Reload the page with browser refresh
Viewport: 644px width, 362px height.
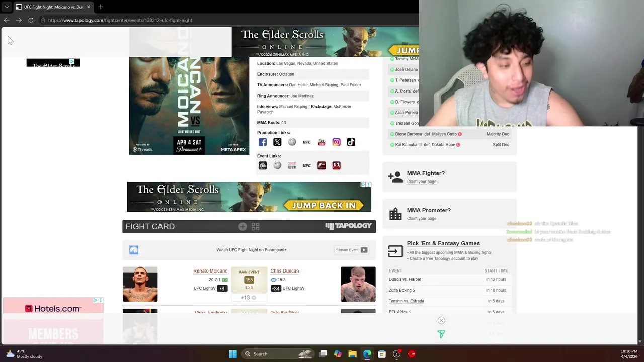coord(31,20)
